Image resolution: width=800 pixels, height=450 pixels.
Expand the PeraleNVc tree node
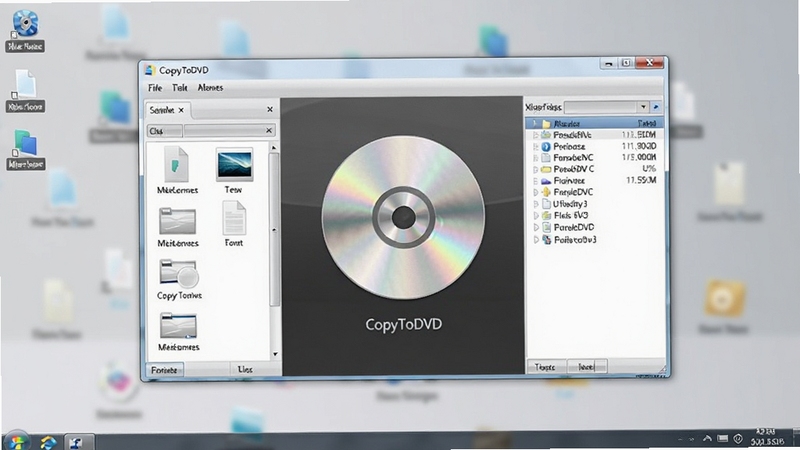point(535,135)
